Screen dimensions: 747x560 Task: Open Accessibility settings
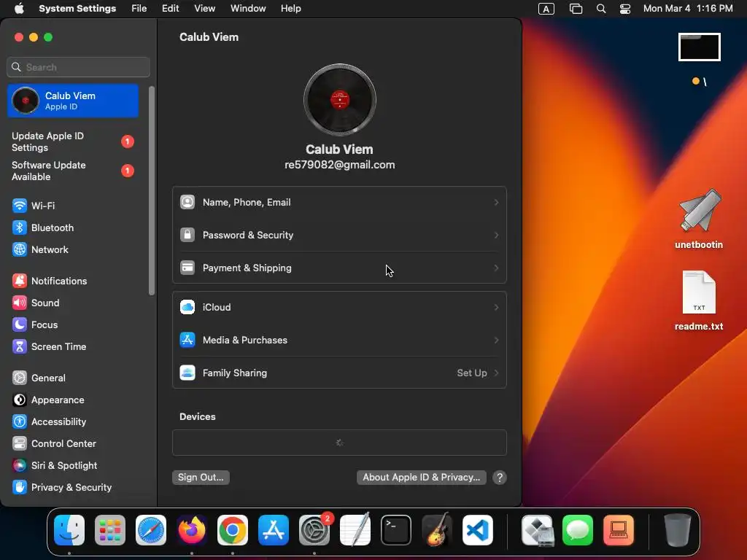(49, 422)
